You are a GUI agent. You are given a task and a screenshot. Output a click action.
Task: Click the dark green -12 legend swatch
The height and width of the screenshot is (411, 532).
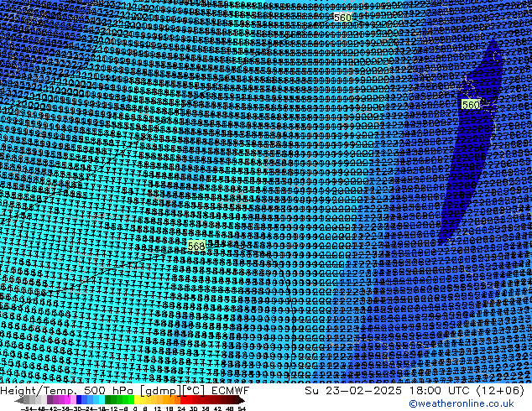(108, 400)
